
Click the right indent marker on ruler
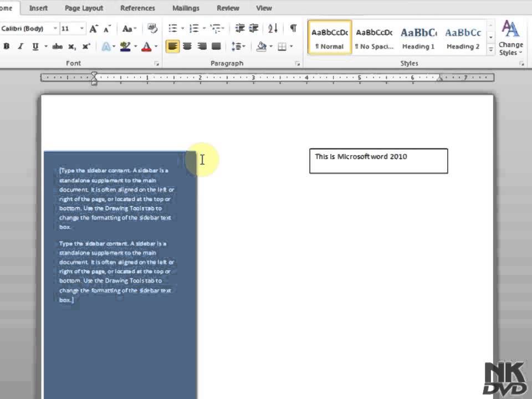[x=439, y=78]
